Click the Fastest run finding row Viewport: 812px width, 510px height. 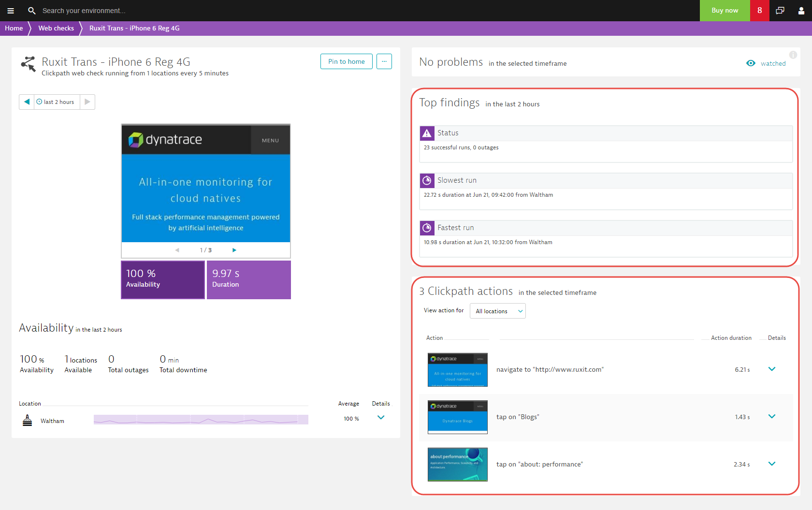(x=606, y=239)
